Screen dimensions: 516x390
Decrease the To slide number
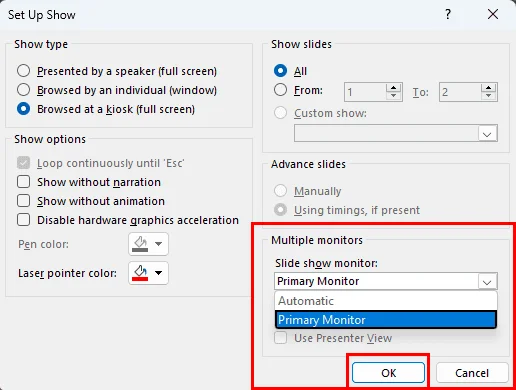coord(489,96)
